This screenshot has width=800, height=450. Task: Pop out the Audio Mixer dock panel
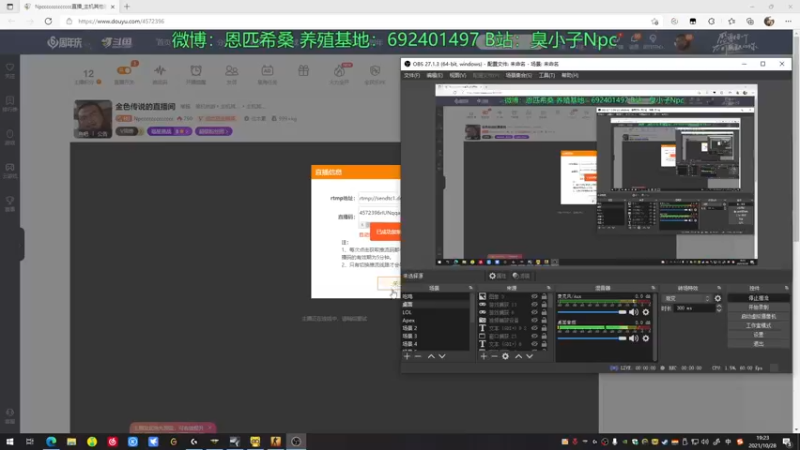coord(653,288)
